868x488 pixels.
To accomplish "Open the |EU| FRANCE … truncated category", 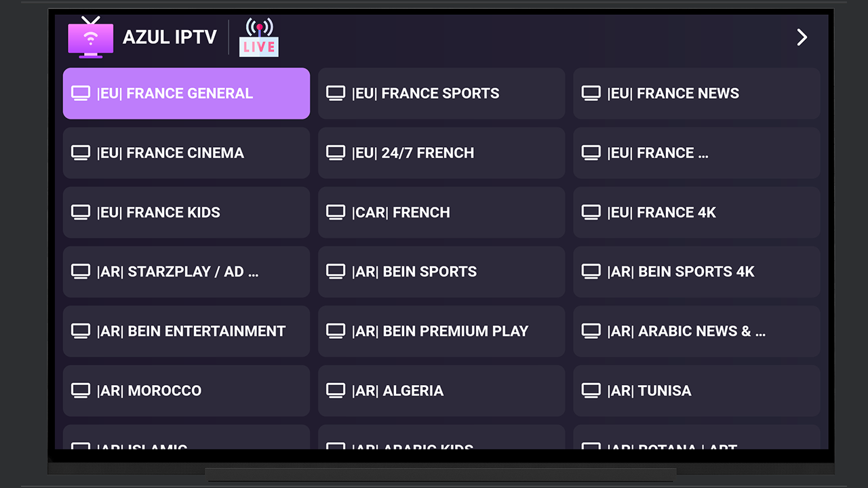I will tap(696, 152).
